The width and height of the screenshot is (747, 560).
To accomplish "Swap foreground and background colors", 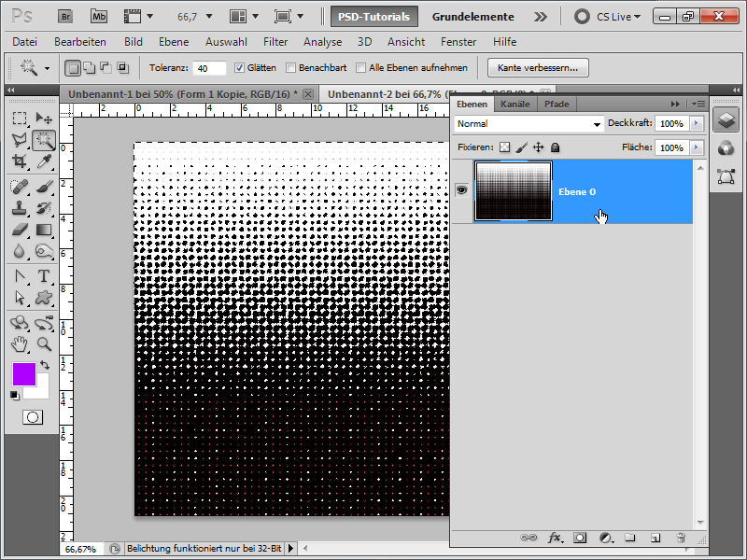I will 45,365.
